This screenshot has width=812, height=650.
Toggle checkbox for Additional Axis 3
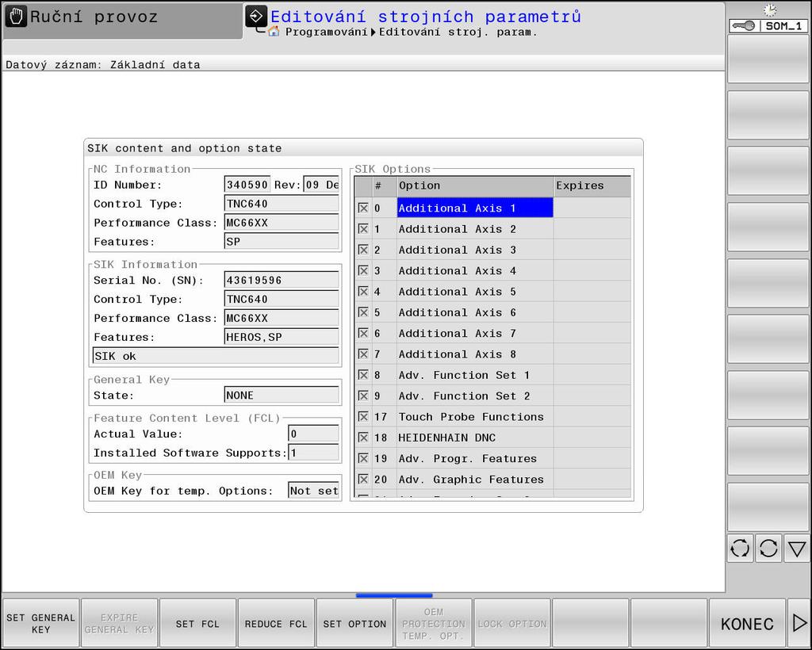tap(363, 250)
